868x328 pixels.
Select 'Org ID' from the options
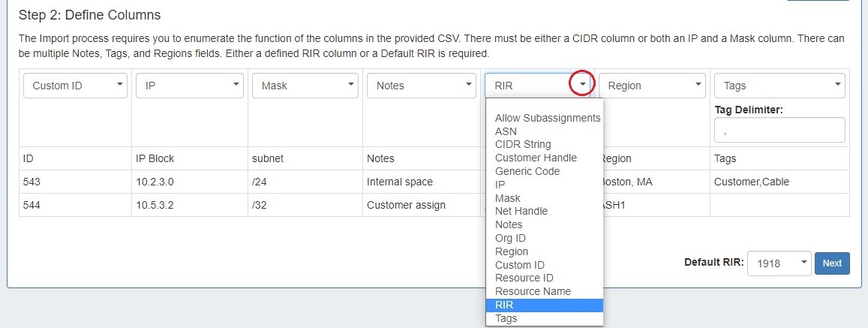[x=510, y=238]
